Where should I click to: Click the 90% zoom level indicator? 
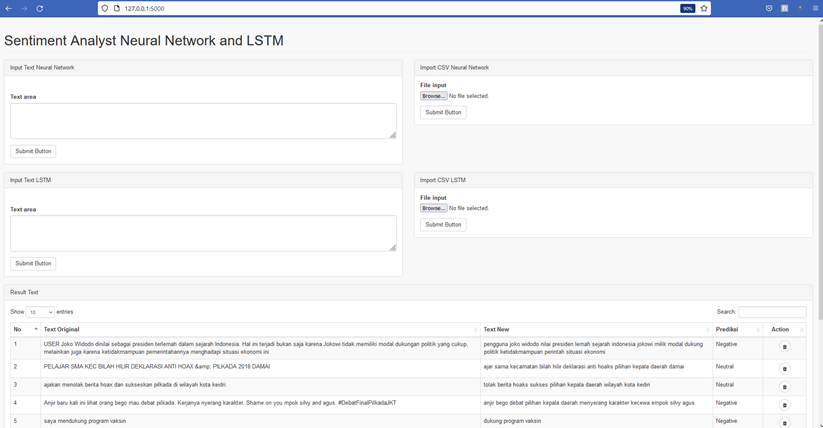[x=687, y=8]
